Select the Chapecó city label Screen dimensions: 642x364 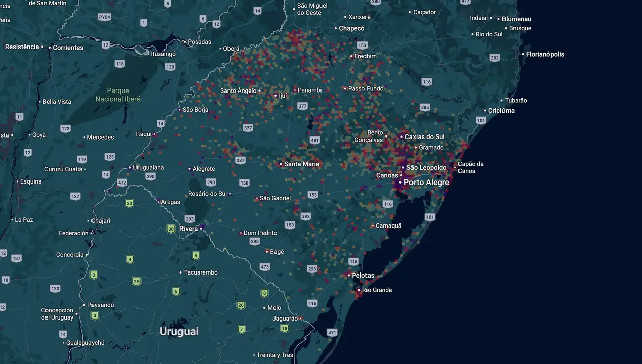[352, 28]
